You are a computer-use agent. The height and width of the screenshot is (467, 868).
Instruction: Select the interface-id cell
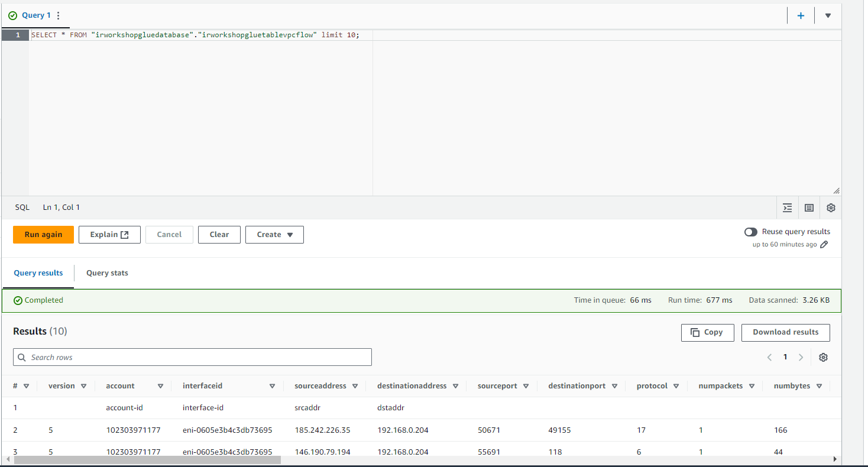click(203, 408)
